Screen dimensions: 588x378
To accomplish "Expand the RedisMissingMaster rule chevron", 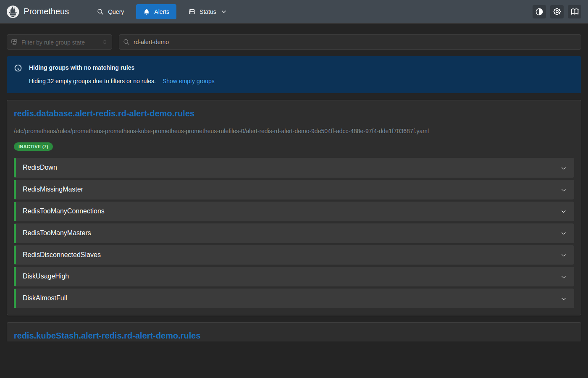I will [564, 190].
